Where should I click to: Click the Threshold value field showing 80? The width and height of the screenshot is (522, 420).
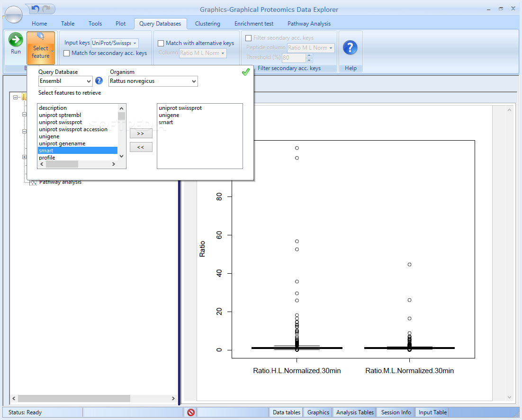pyautogui.click(x=294, y=58)
